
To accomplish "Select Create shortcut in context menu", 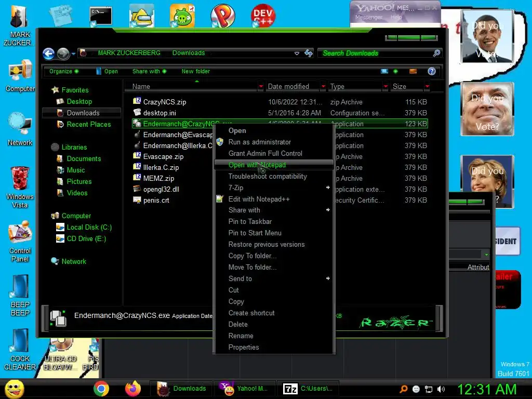I will (x=274, y=313).
